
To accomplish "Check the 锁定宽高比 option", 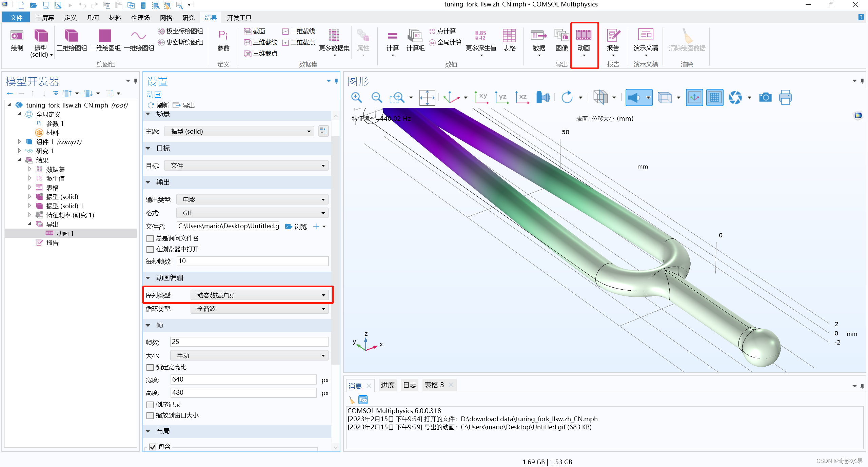I will (150, 367).
